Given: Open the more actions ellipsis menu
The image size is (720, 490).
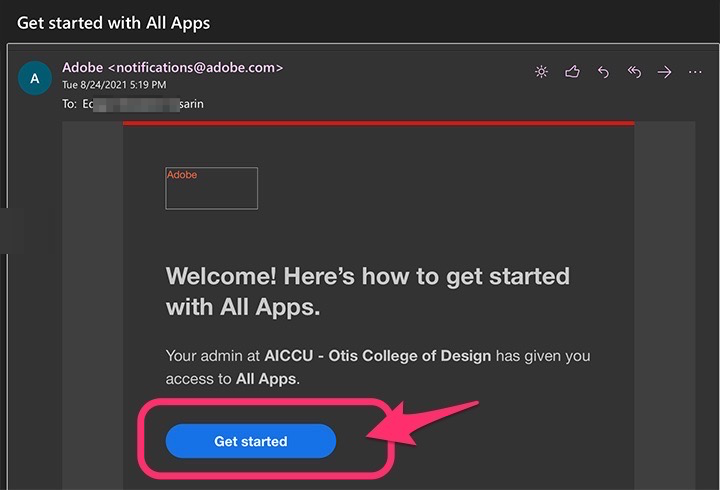Looking at the screenshot, I should pos(695,72).
